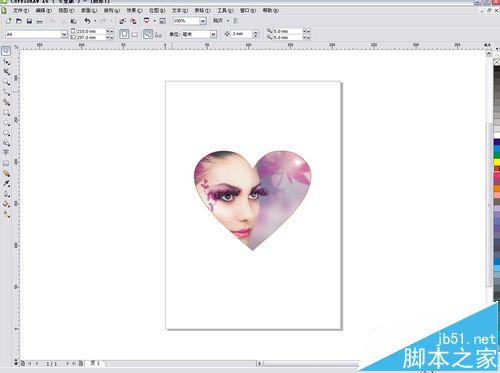Open the File menu
The height and width of the screenshot is (373, 500).
(x=21, y=11)
